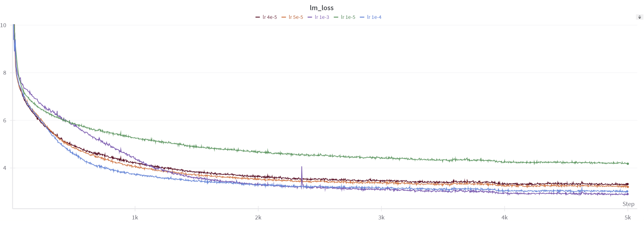Click the y-axis value 6
Image resolution: width=644 pixels, height=226 pixels.
pyautogui.click(x=4, y=121)
